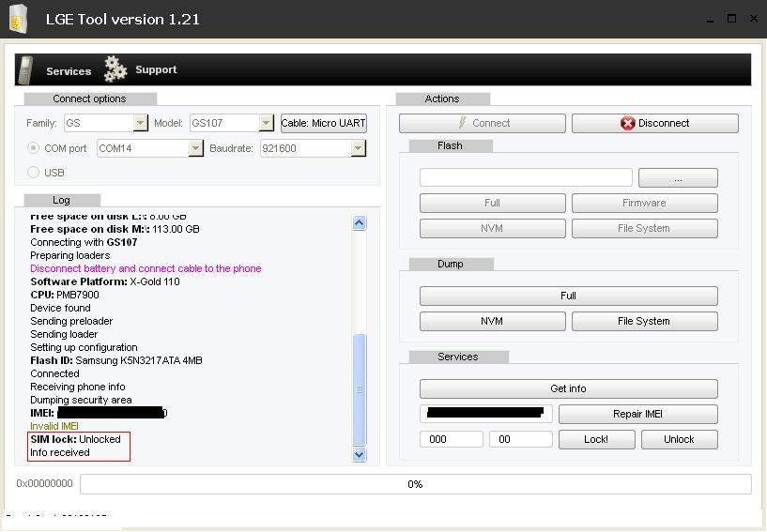Click the browse ellipsis button

(678, 177)
